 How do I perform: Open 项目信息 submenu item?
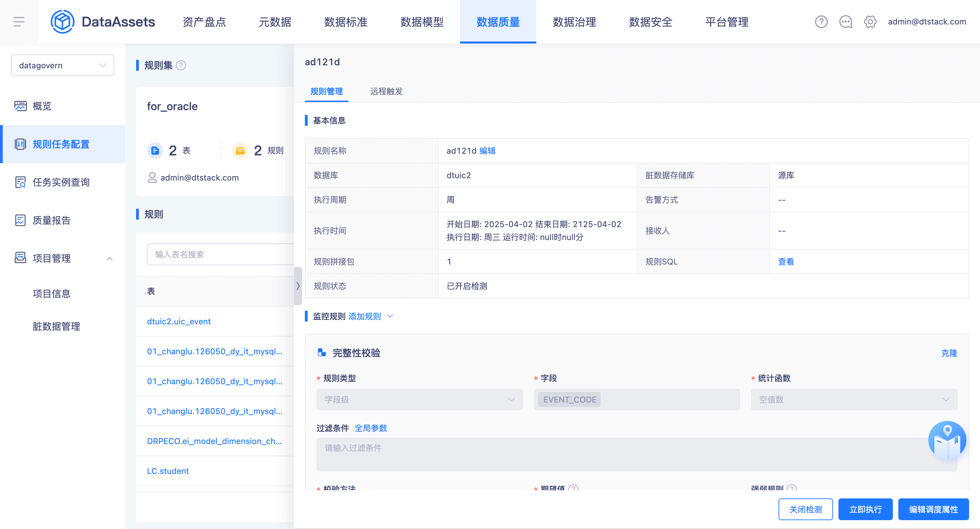tap(52, 294)
